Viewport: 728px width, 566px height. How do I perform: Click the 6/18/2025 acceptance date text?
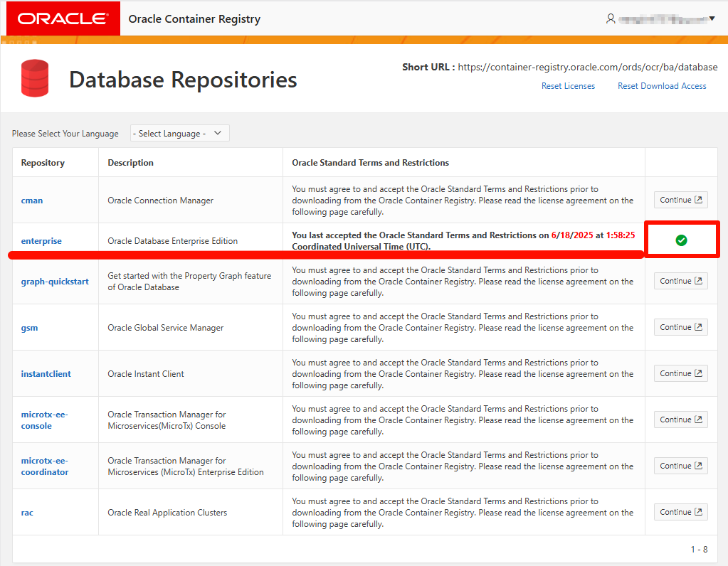click(572, 235)
